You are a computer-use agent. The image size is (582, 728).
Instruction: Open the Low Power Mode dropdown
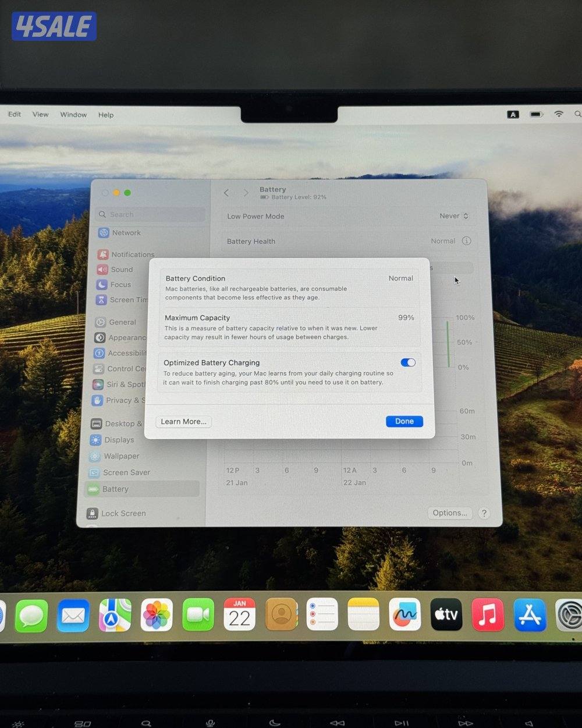(x=454, y=216)
